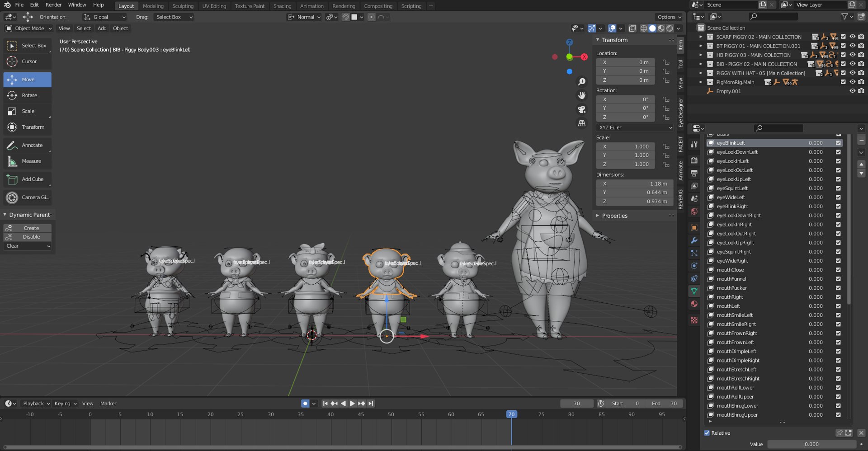The image size is (868, 451).
Task: Play animation forward
Action: pyautogui.click(x=352, y=404)
